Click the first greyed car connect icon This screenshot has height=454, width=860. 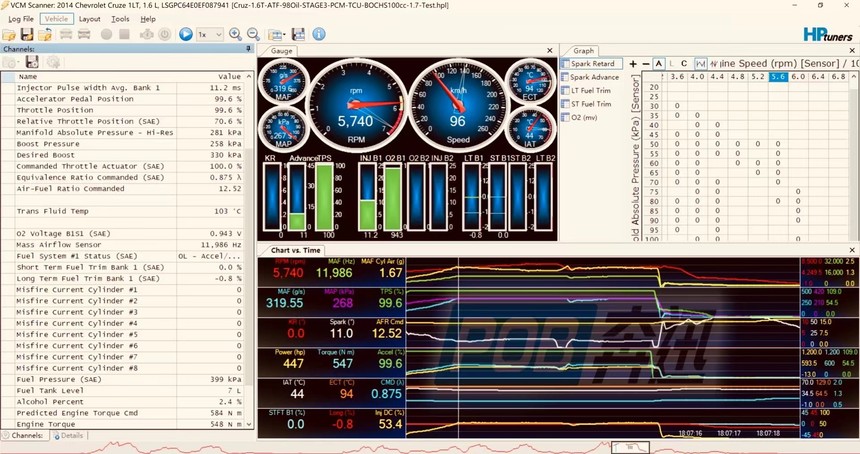coord(66,35)
